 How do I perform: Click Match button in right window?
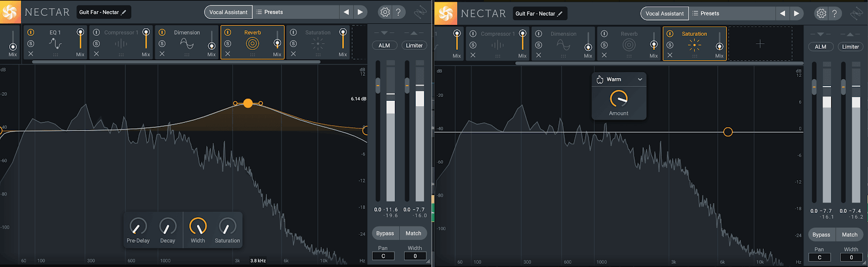click(850, 235)
